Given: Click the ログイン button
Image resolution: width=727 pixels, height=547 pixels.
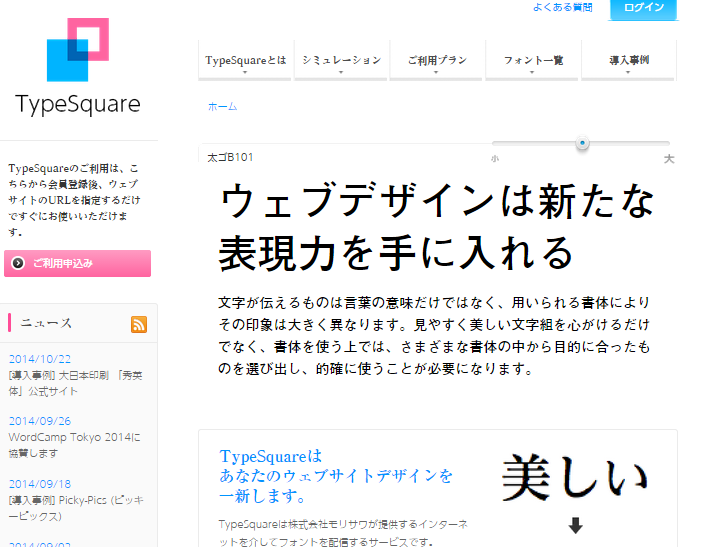Looking at the screenshot, I should coord(644,8).
